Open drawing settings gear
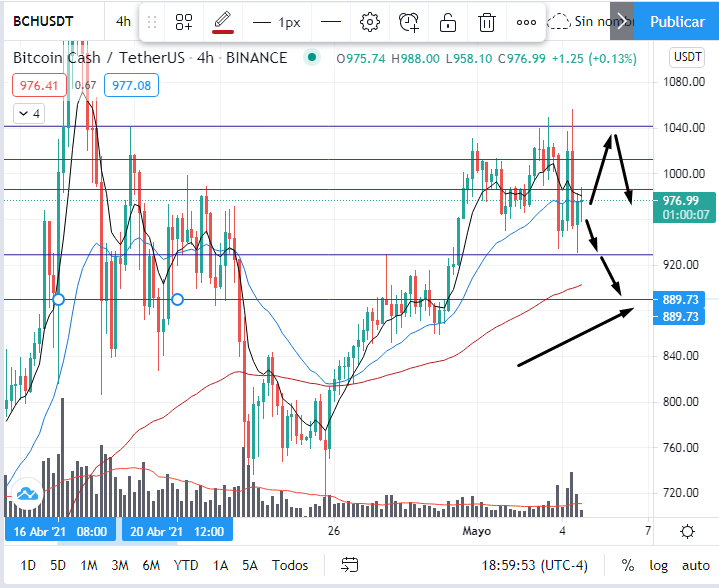Viewport: 719px width, 588px height. click(370, 22)
